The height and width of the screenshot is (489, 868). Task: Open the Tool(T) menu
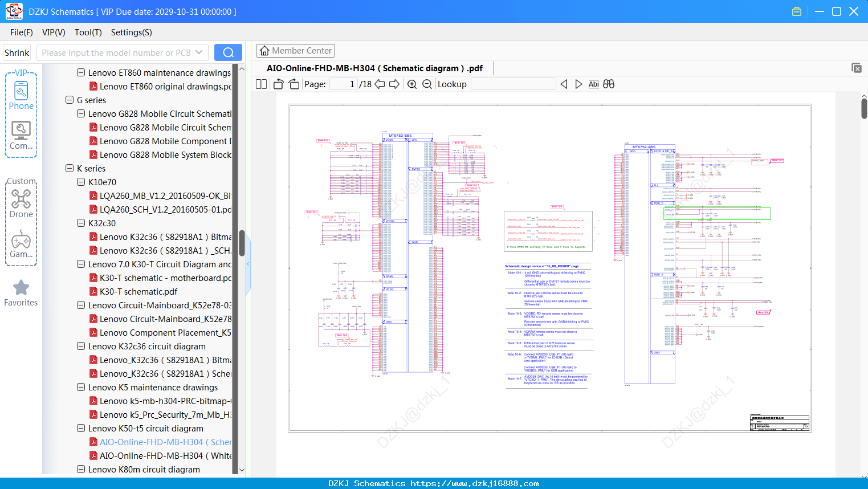(88, 32)
